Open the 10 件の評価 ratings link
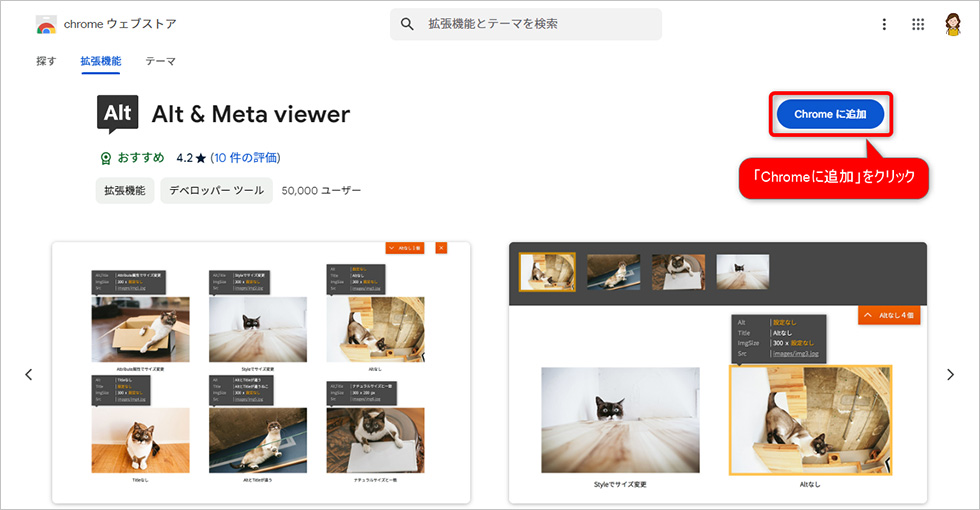 click(245, 158)
